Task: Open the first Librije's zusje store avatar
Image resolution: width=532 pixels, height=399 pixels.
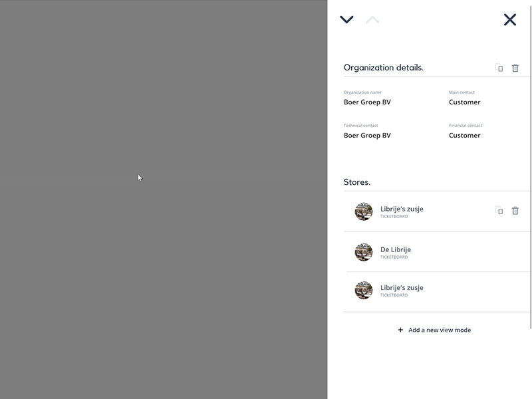Action: [364, 211]
